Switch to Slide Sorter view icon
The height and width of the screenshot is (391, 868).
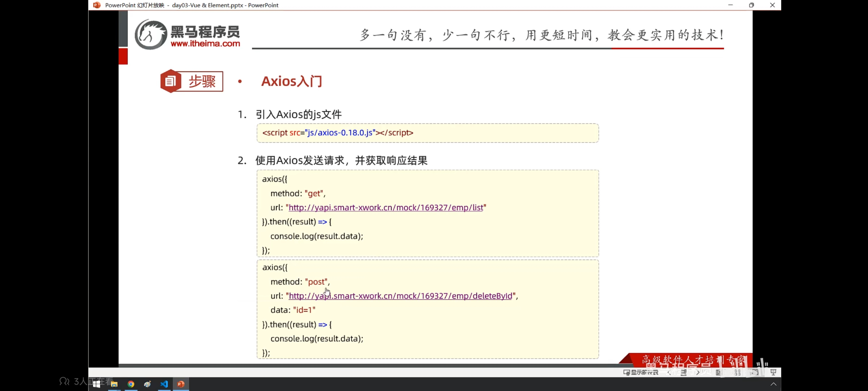pos(737,373)
